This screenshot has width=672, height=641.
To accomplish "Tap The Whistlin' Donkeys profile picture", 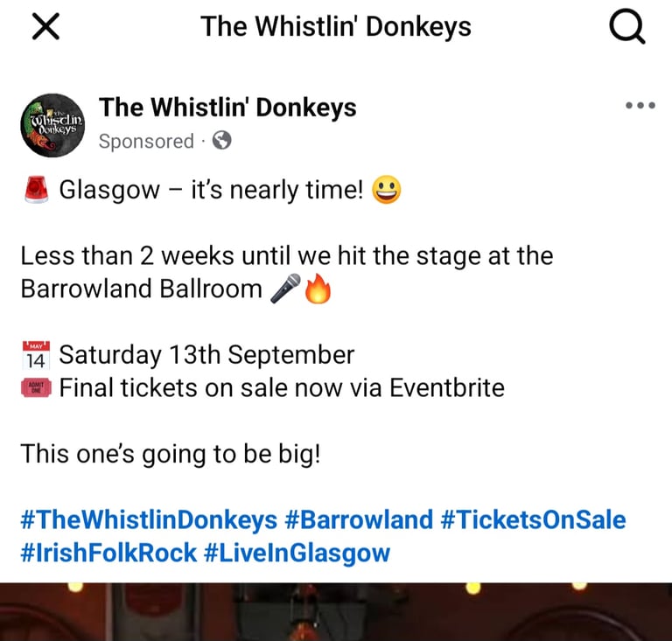I will pyautogui.click(x=52, y=125).
